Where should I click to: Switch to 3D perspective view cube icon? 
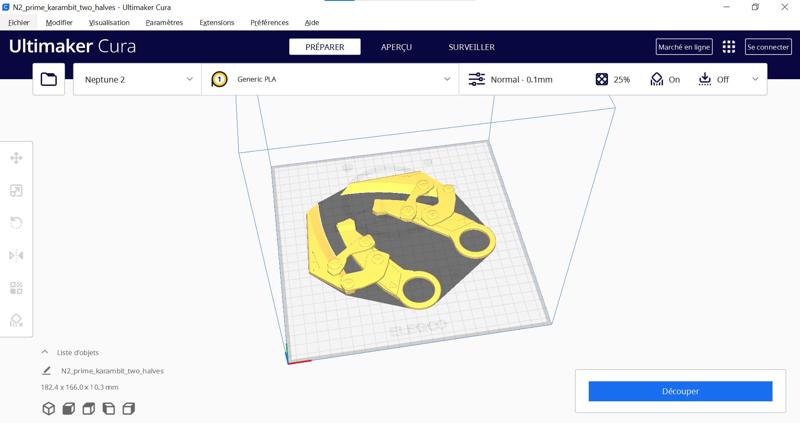point(48,409)
